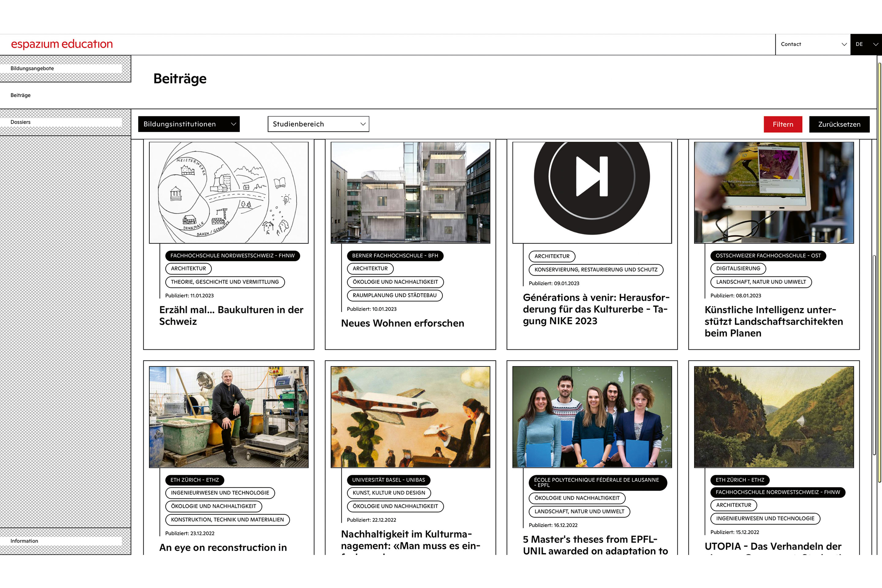The image size is (882, 588).
Task: Go to Bildungsangebote in the sidebar
Action: pos(65,69)
